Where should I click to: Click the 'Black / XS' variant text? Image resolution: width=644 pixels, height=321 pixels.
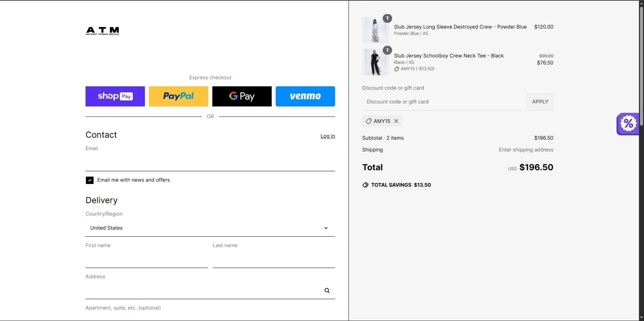click(x=404, y=62)
